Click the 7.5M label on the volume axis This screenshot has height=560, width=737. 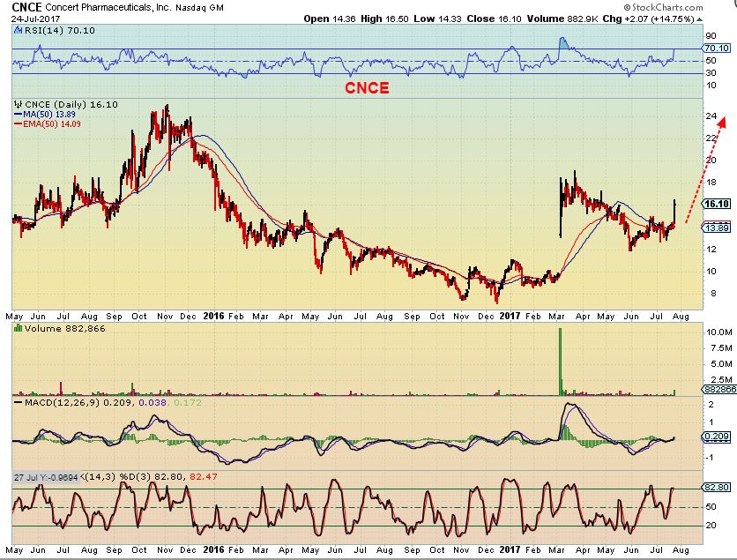(x=719, y=348)
